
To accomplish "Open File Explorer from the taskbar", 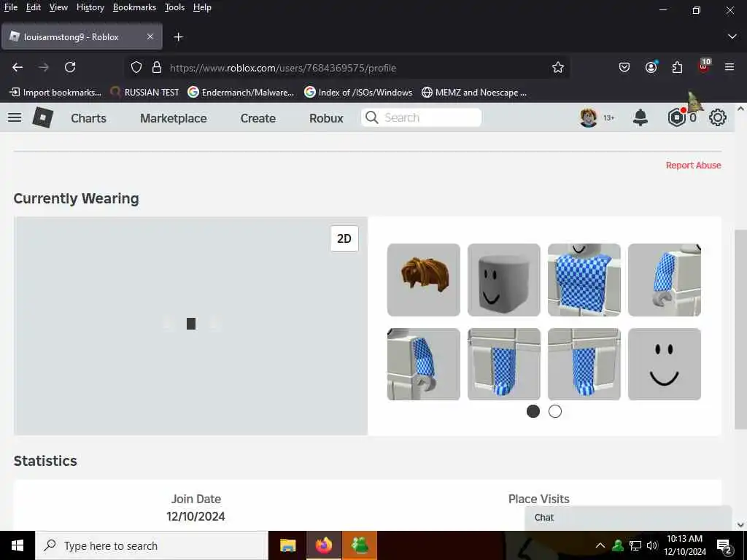I will [x=287, y=545].
